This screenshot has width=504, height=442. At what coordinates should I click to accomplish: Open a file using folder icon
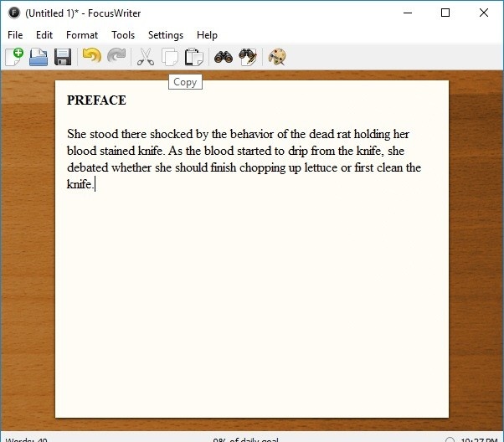(39, 57)
